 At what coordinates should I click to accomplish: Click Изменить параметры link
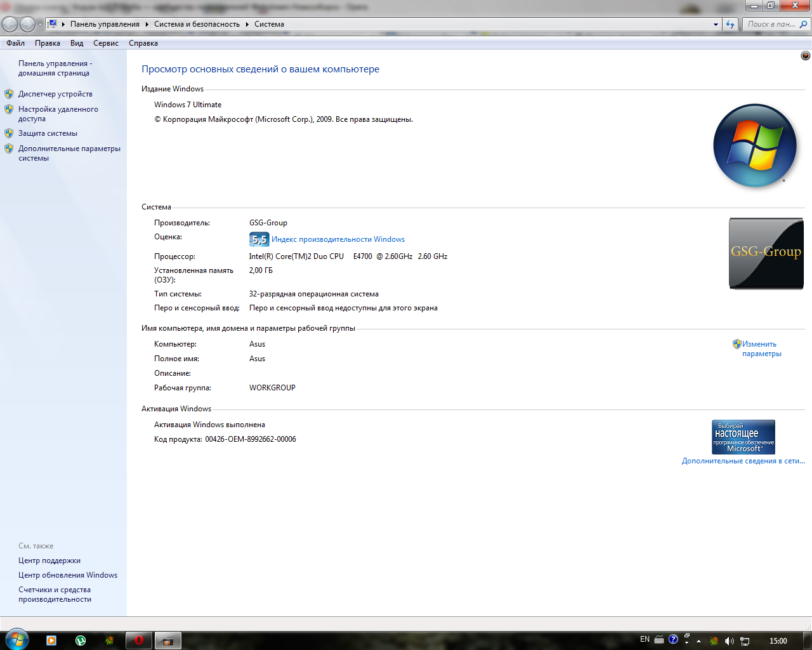[762, 348]
